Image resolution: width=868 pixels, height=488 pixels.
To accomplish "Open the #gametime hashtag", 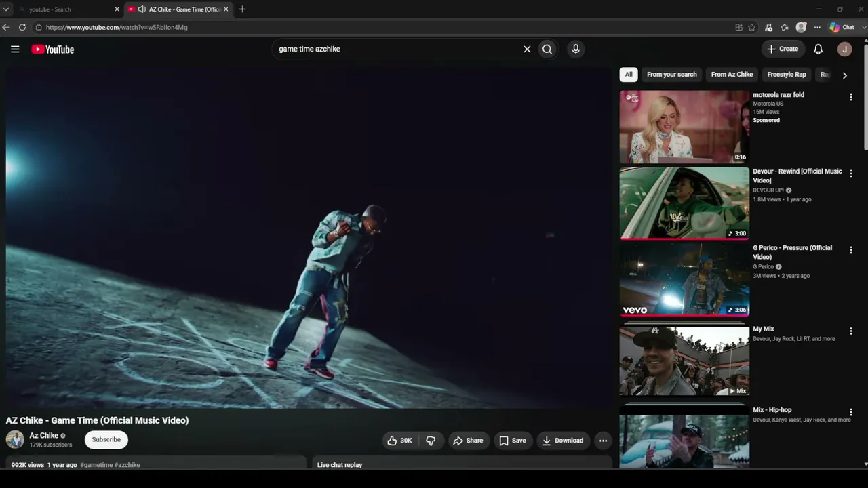I will tap(96, 465).
